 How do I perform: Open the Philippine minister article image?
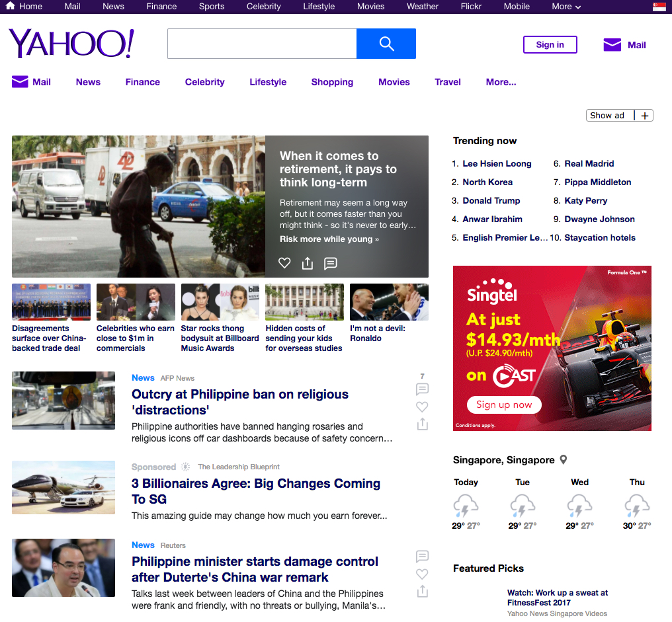(63, 568)
